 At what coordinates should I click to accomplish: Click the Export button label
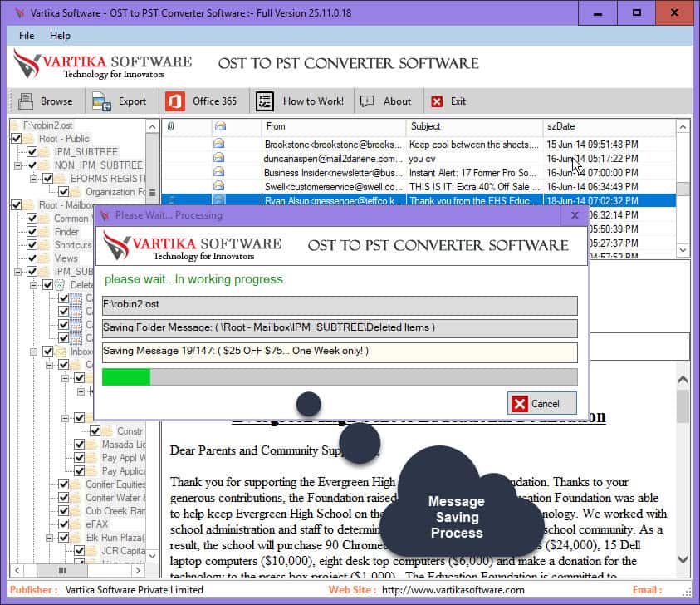click(x=132, y=101)
